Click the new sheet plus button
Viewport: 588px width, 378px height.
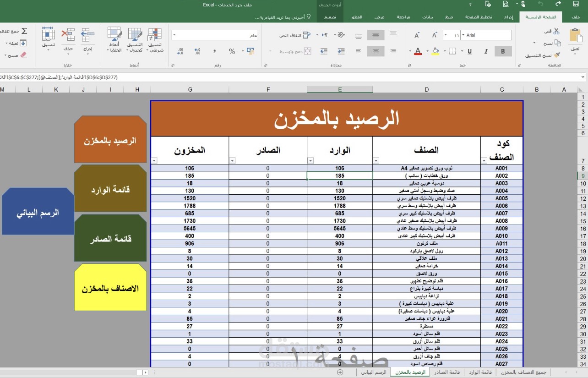point(340,373)
